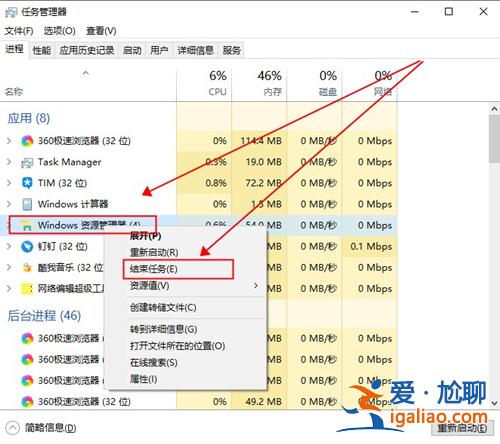The width and height of the screenshot is (500, 444).
Task: Click scrollbar up arrow in process list
Action: click(x=494, y=109)
